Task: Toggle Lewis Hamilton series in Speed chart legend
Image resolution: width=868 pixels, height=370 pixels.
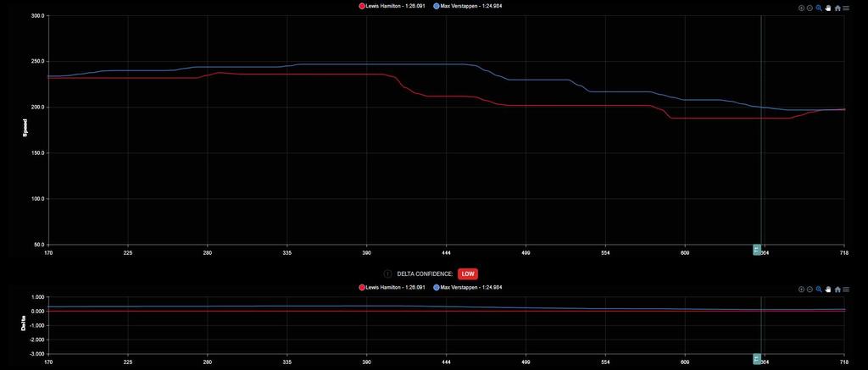Action: click(392, 6)
